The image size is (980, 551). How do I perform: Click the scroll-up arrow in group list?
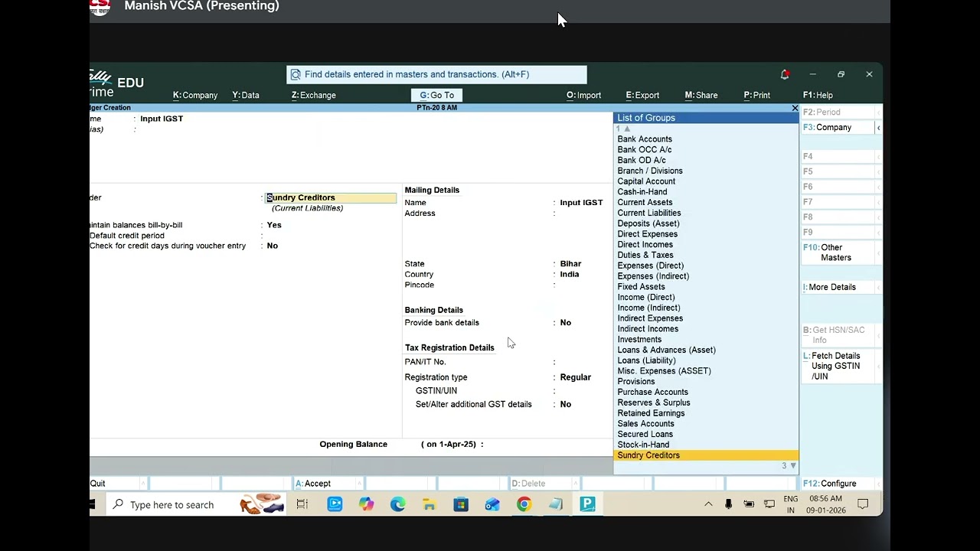click(x=627, y=129)
